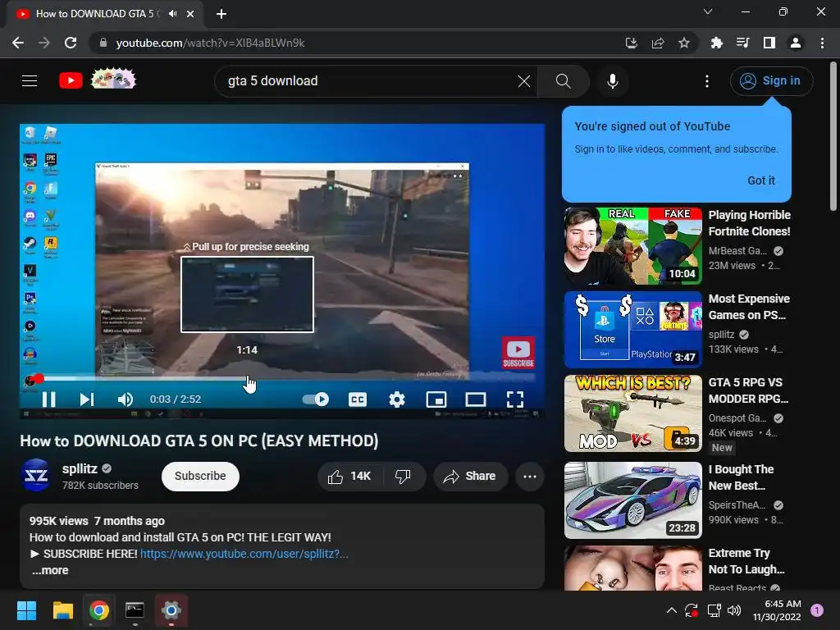
Task: Skip to next video
Action: pos(87,399)
